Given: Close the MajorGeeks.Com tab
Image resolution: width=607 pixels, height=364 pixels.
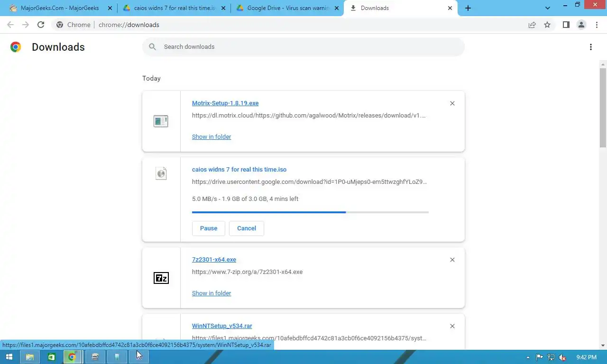Looking at the screenshot, I should point(110,8).
